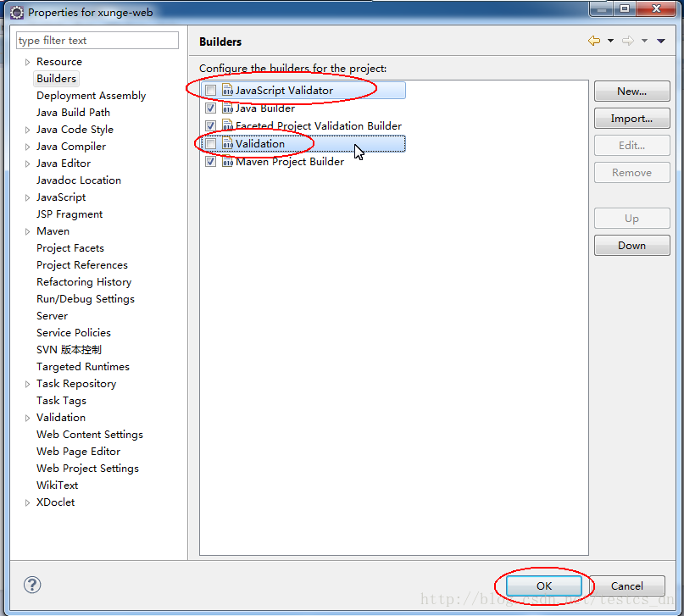Click the back navigation arrow icon
Image resolution: width=684 pixels, height=616 pixels.
point(593,41)
